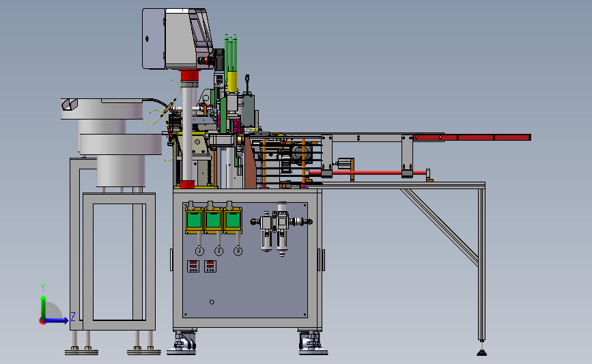Screen dimensions: 592x364
Task: Select the yellow cylinder below the green rods
Action: 232,81
